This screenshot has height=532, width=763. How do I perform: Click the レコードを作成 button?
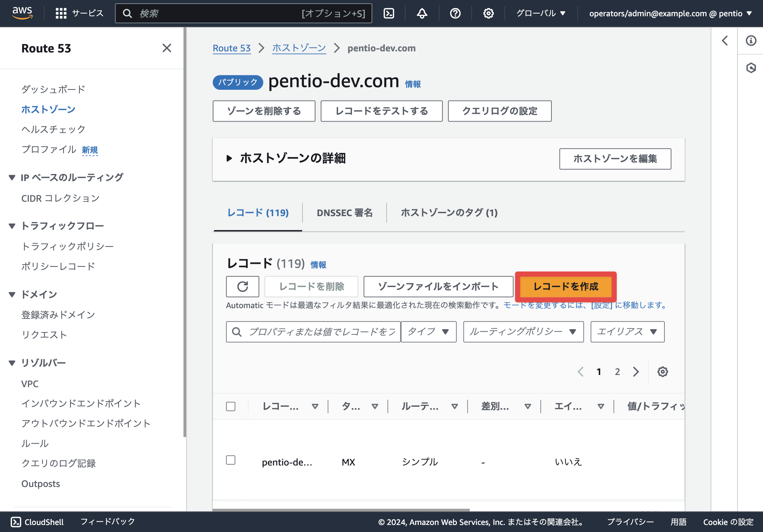coord(566,287)
